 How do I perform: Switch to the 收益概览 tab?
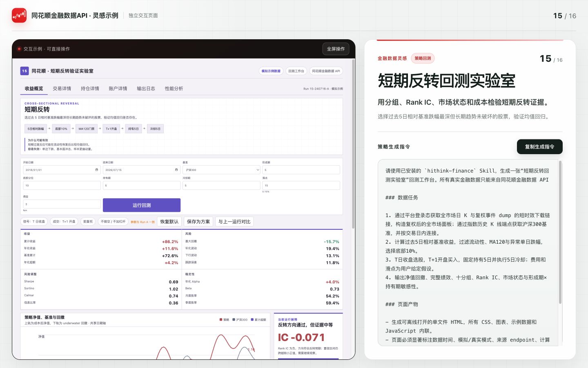33,89
